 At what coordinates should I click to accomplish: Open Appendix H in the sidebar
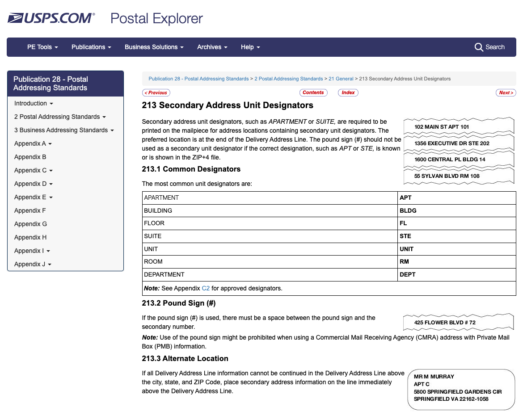[x=30, y=237]
